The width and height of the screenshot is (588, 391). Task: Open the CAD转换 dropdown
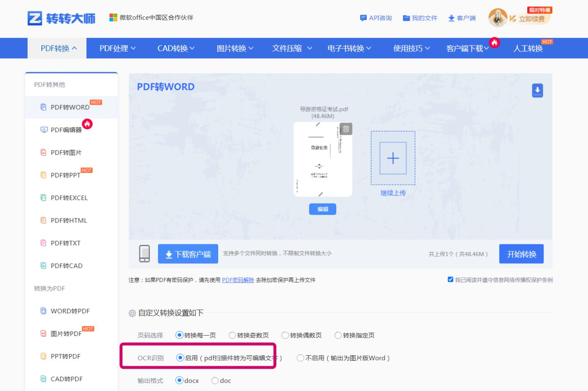pyautogui.click(x=176, y=48)
